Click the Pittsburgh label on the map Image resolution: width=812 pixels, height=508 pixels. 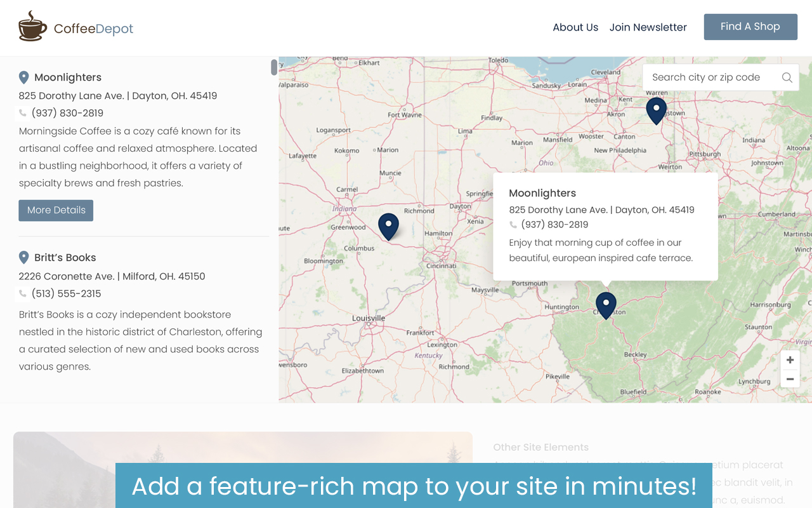[705, 154]
